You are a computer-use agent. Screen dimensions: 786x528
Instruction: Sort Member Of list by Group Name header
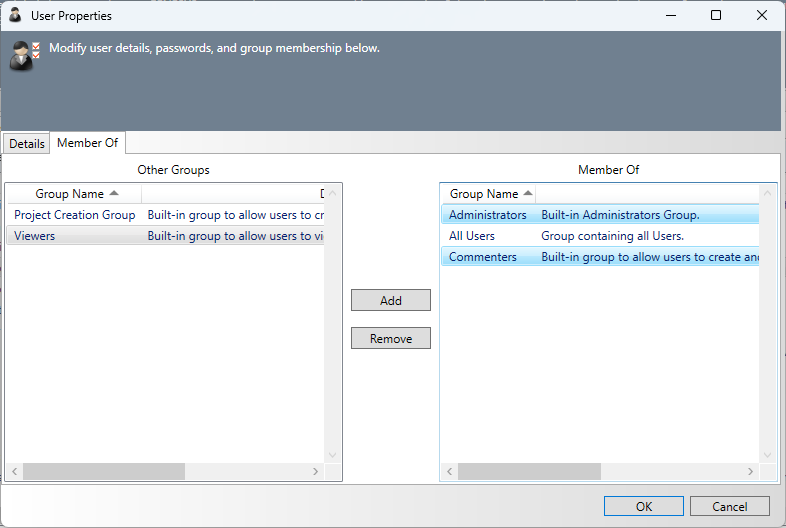pyautogui.click(x=484, y=194)
